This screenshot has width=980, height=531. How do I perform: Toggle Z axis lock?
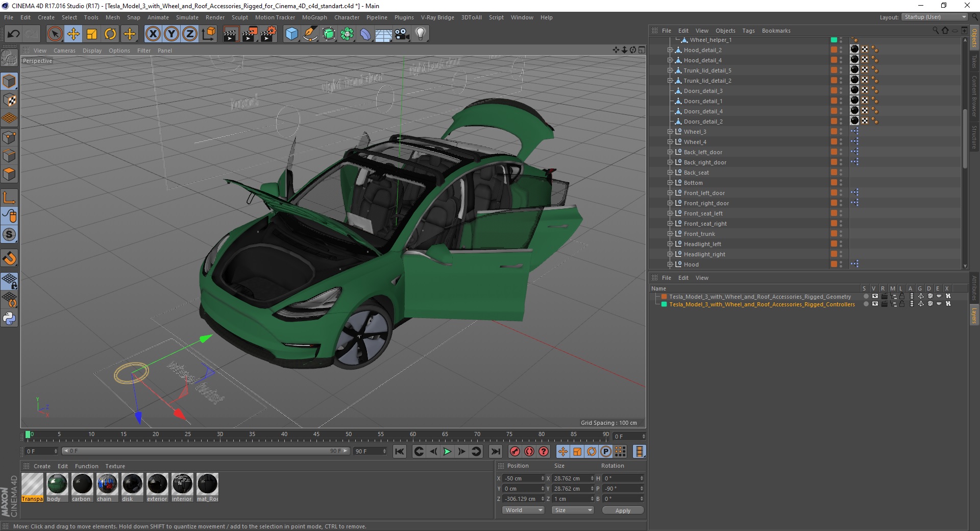(x=190, y=34)
